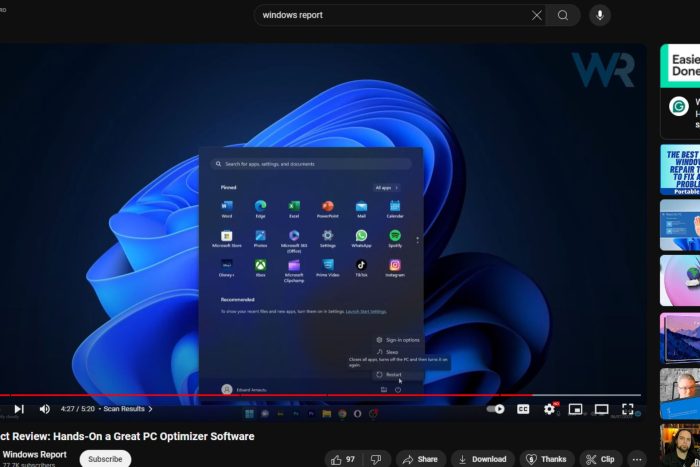
Task: Click the Disney+ icon in the video
Action: tap(227, 268)
